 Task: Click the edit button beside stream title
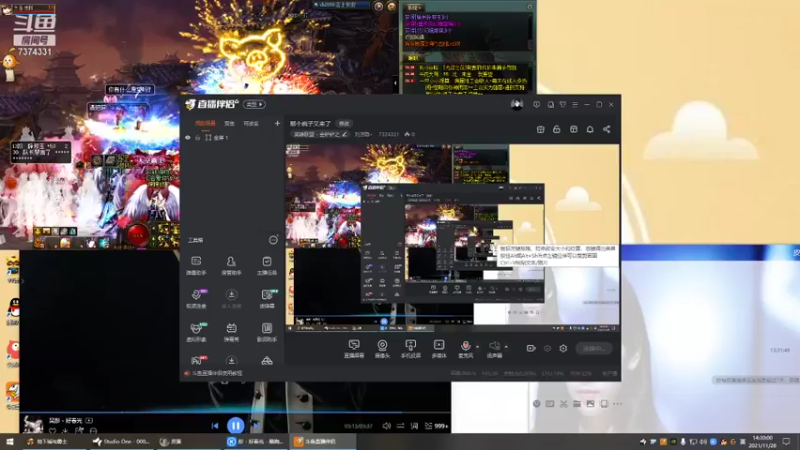(x=344, y=123)
